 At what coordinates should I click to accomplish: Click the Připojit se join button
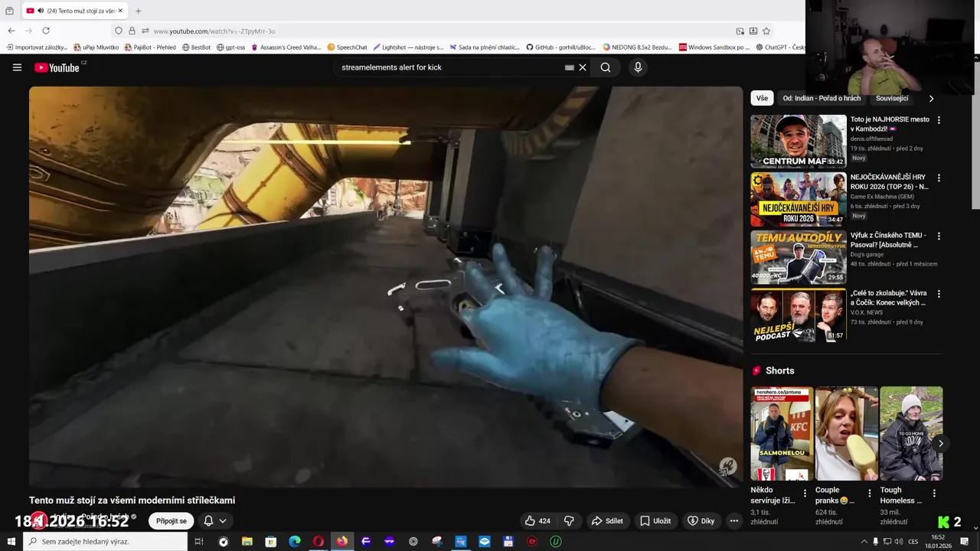171,521
